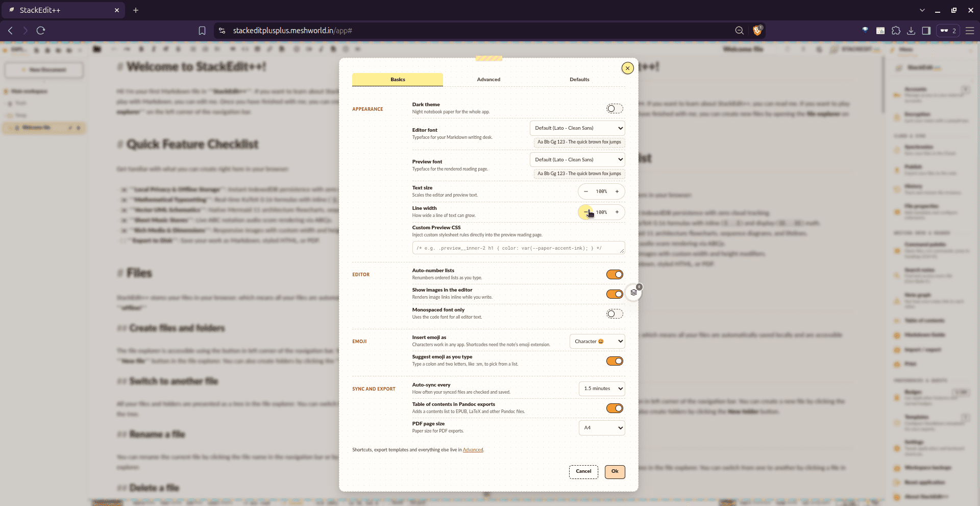Reload the page in browser
The image size is (980, 506).
pyautogui.click(x=41, y=31)
